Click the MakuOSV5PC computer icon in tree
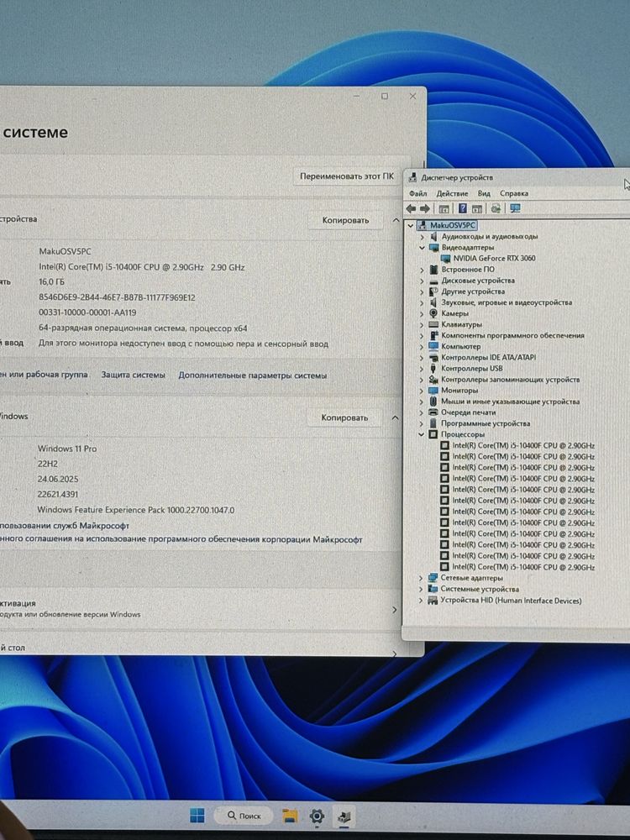 click(x=422, y=225)
